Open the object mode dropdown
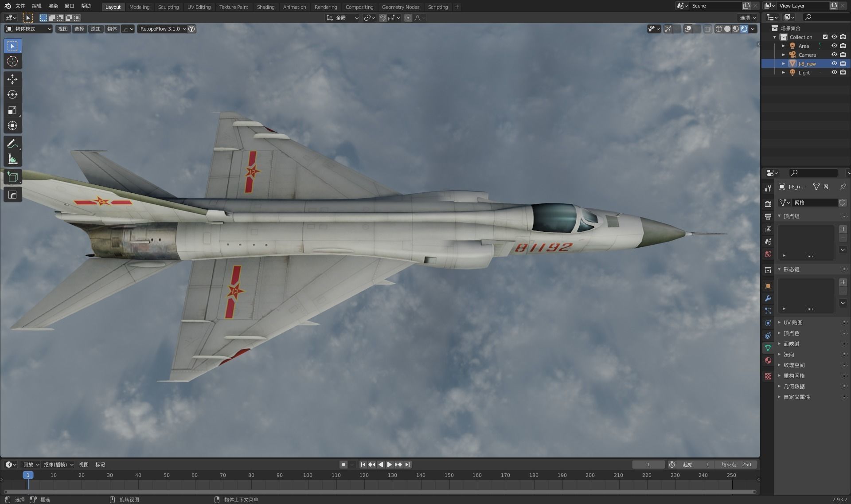 (x=29, y=29)
